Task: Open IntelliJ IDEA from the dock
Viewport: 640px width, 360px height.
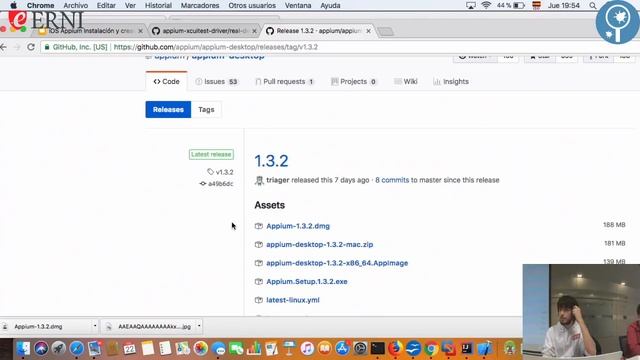Action: [x=467, y=349]
